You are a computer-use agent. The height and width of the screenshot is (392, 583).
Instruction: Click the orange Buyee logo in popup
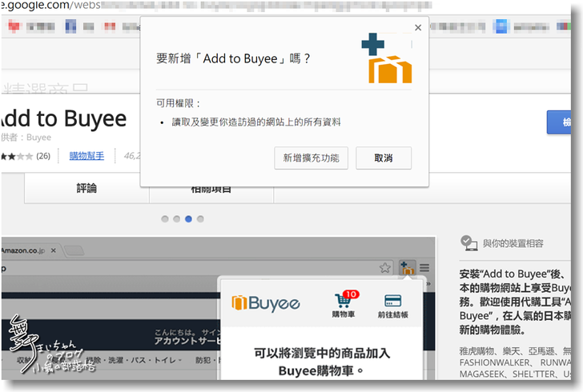[x=265, y=303]
